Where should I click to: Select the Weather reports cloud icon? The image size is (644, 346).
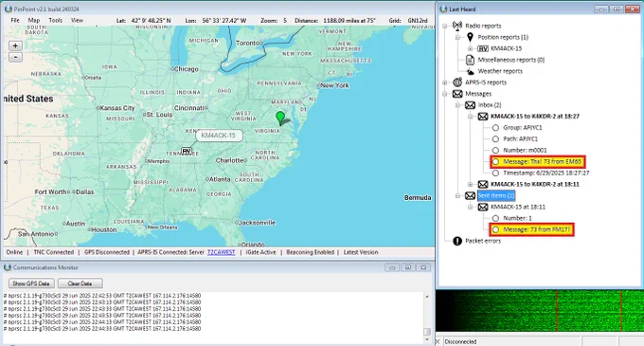coord(471,71)
